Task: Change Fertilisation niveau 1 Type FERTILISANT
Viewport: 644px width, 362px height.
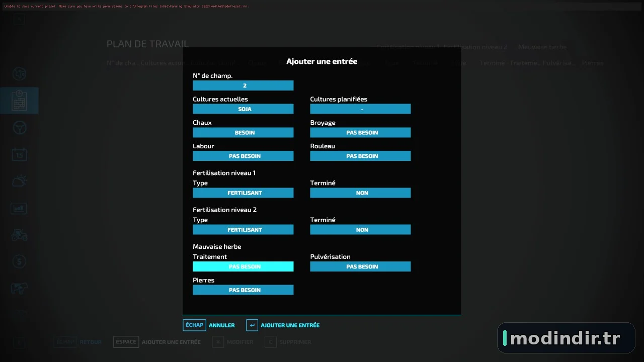Action: pyautogui.click(x=243, y=193)
